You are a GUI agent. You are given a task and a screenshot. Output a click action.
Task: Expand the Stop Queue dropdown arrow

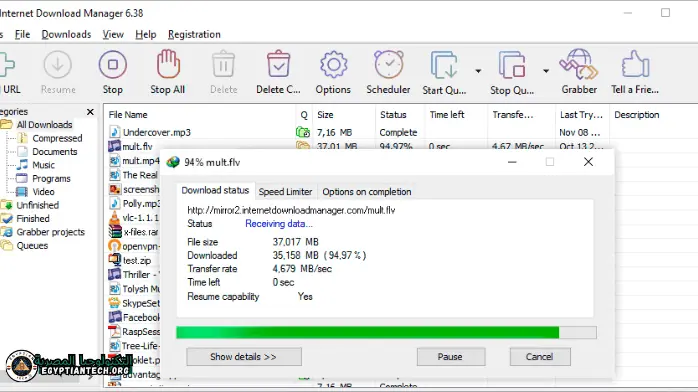546,71
